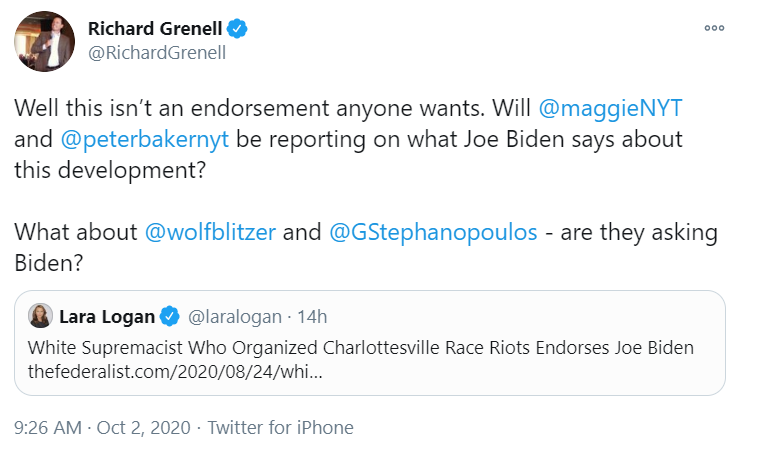
Task: Visit the @GStephanopoulos mentioned profile
Action: 433,233
